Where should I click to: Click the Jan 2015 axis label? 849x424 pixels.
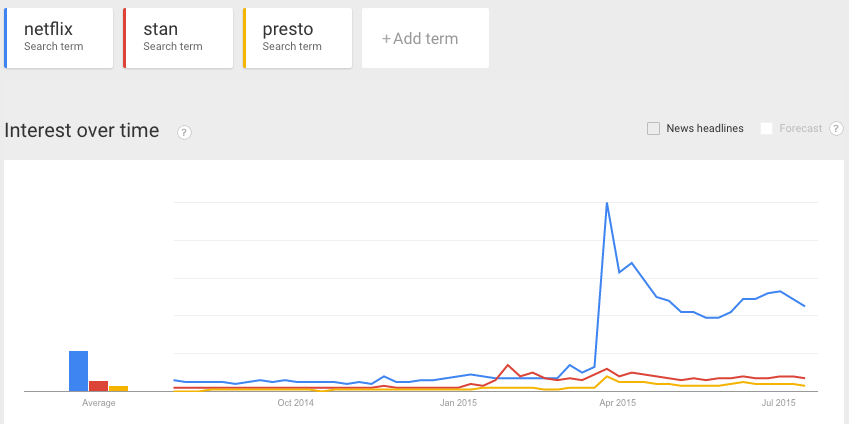(459, 403)
